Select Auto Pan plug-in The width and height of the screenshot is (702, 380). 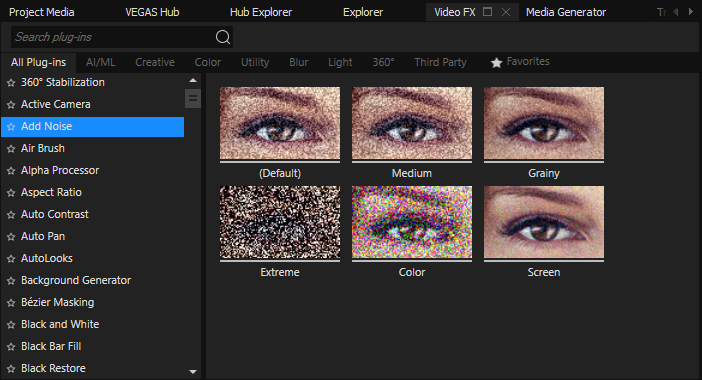coord(43,236)
